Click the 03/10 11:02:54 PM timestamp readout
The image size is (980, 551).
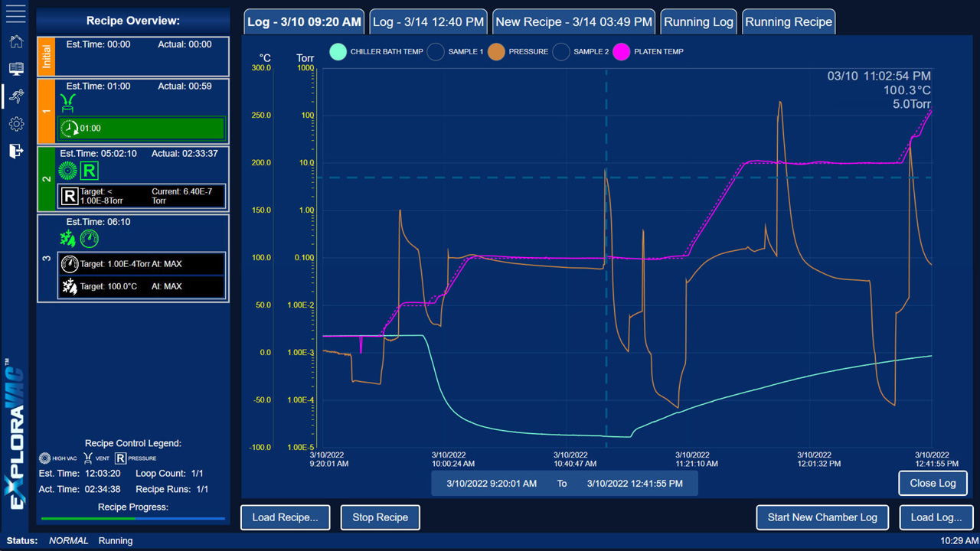tap(879, 76)
